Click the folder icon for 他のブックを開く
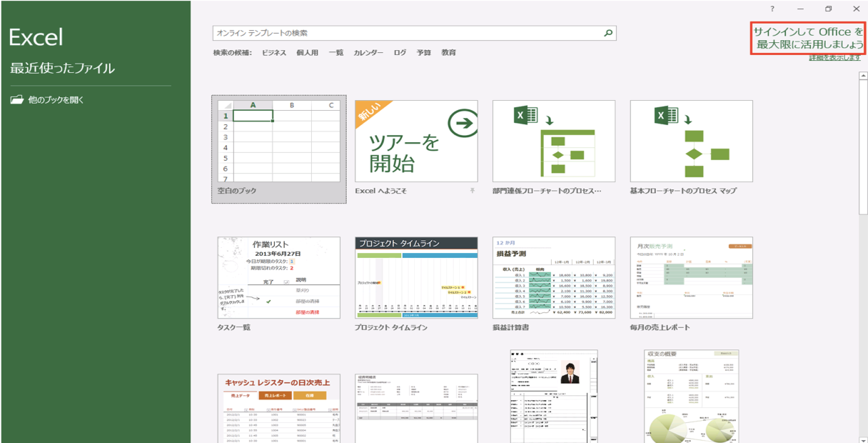 click(x=17, y=100)
